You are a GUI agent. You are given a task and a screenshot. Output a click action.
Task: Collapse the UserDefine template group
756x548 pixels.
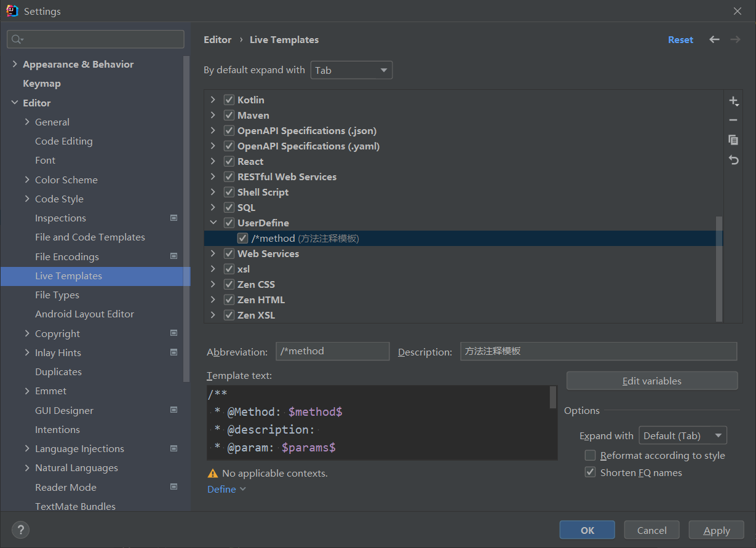click(213, 223)
